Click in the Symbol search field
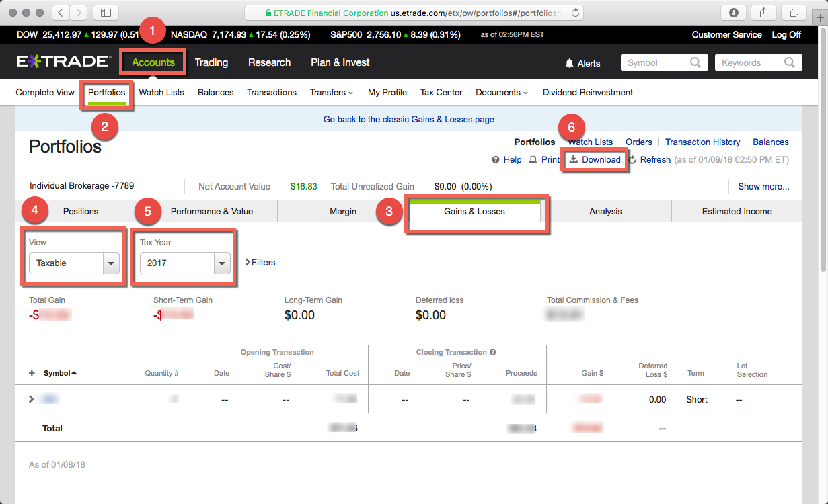 tap(655, 62)
